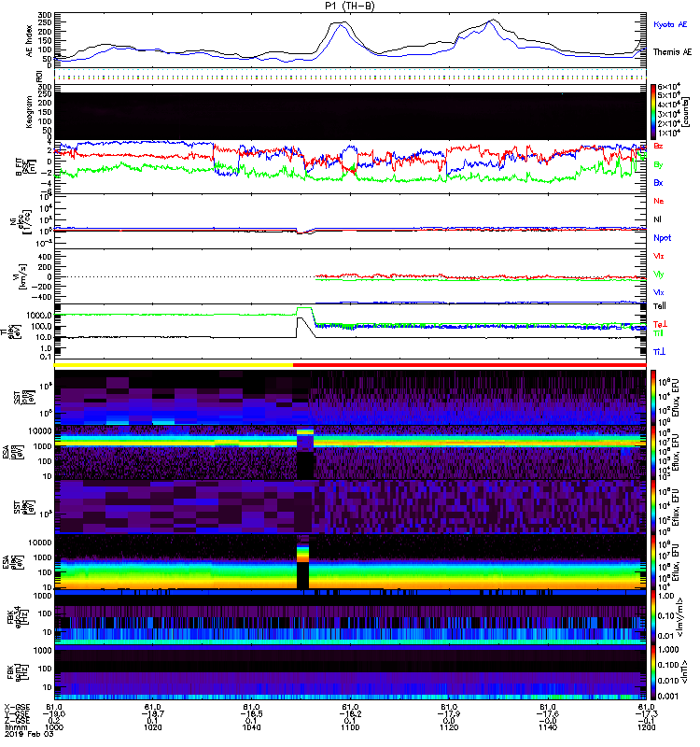Viewport: 700px width, 747px height.
Task: Click the 1000 time label under hhmm
Action: point(54,727)
